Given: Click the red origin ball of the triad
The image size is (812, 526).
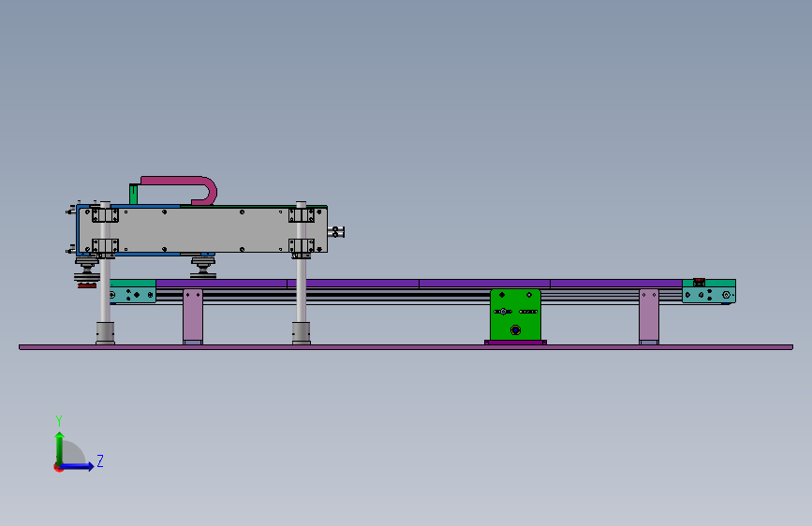Looking at the screenshot, I should click(58, 467).
